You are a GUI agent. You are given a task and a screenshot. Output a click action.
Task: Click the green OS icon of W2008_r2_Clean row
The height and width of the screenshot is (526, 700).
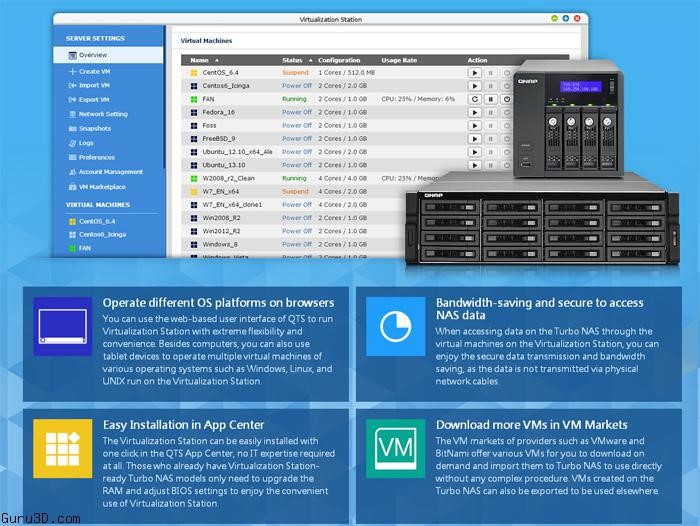pyautogui.click(x=194, y=179)
